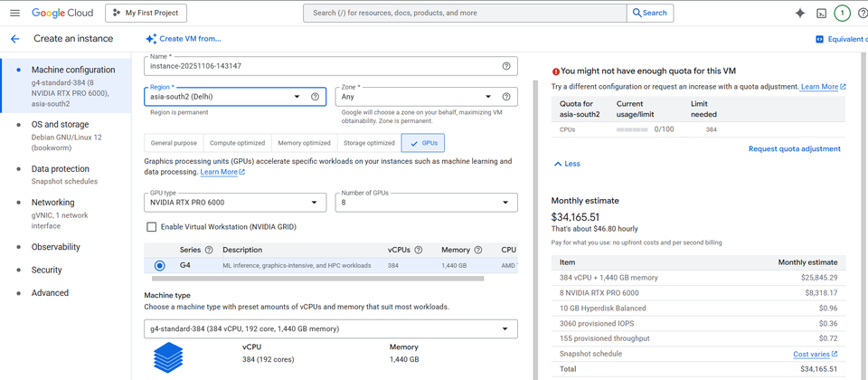Click help icon in the Name field

coord(506,66)
